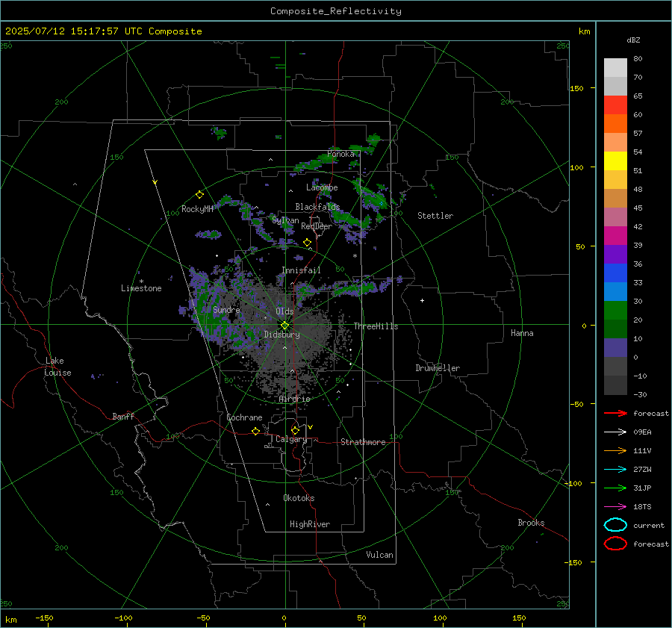672x628 pixels.
Task: Click the yellow diamond marker above Calgary
Action: pos(295,430)
